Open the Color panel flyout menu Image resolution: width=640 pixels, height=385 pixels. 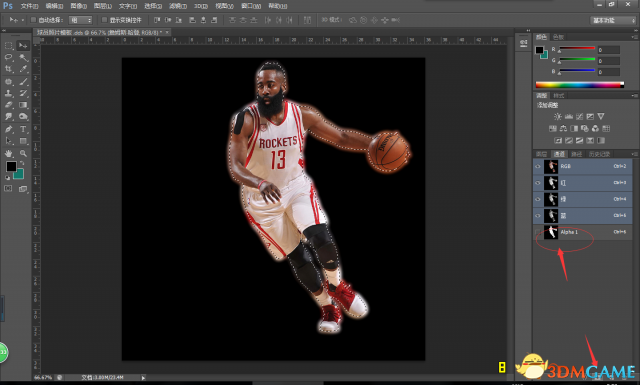(x=634, y=37)
